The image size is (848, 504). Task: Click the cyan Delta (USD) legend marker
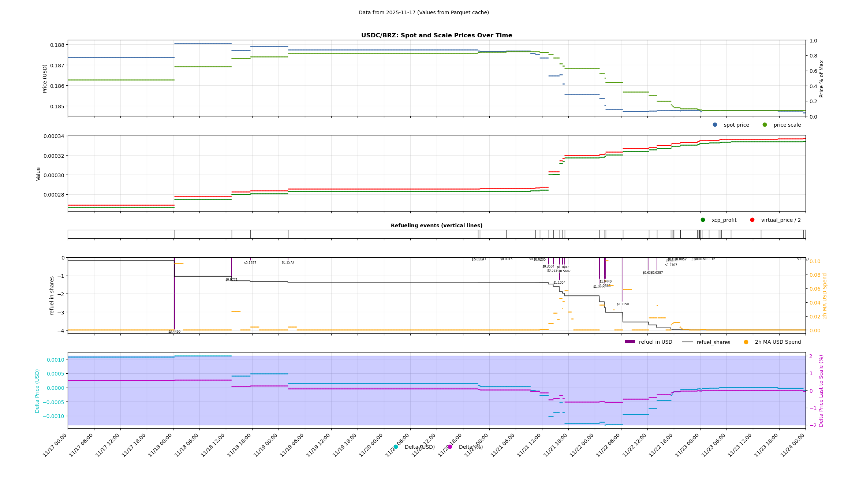[x=396, y=447]
